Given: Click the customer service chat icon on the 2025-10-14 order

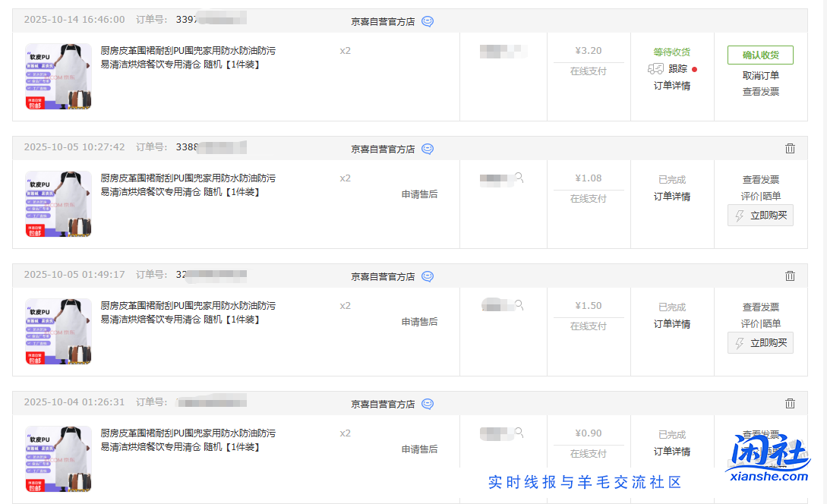Looking at the screenshot, I should point(427,21).
